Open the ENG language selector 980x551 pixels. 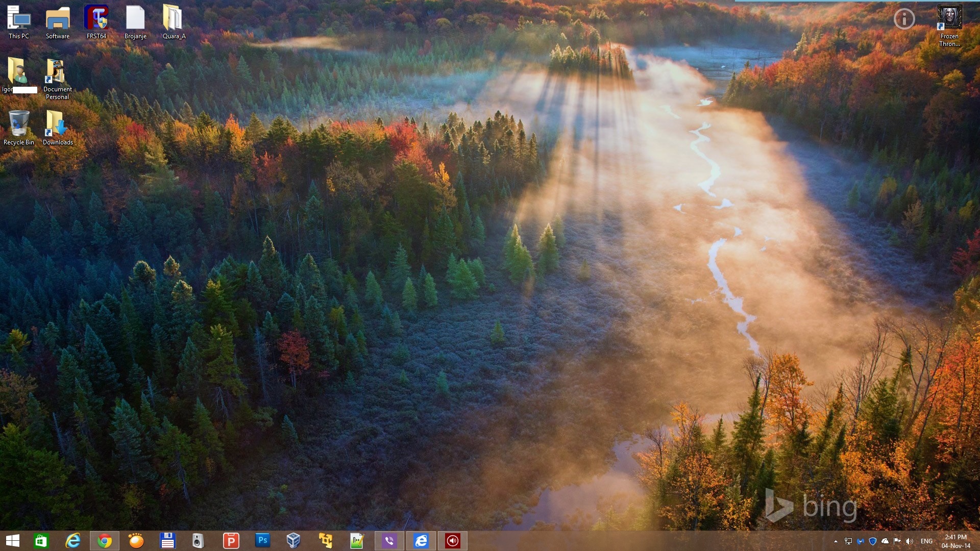tap(926, 541)
